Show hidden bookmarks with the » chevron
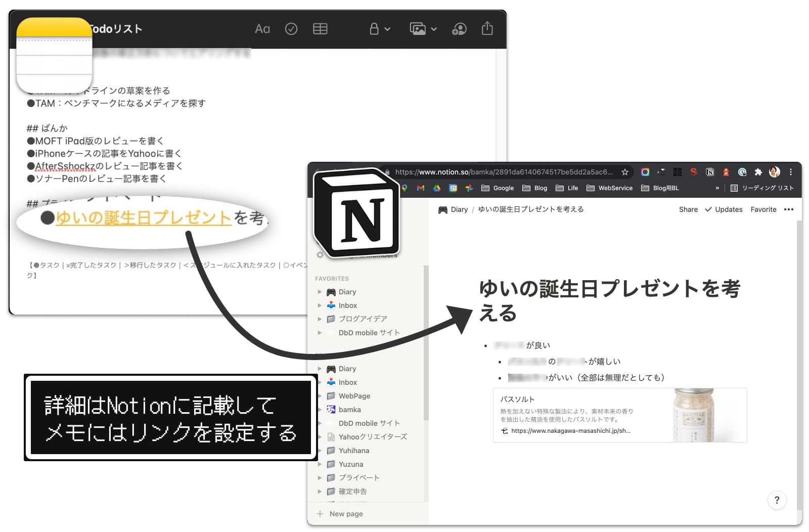The height and width of the screenshot is (532, 809). (x=717, y=188)
